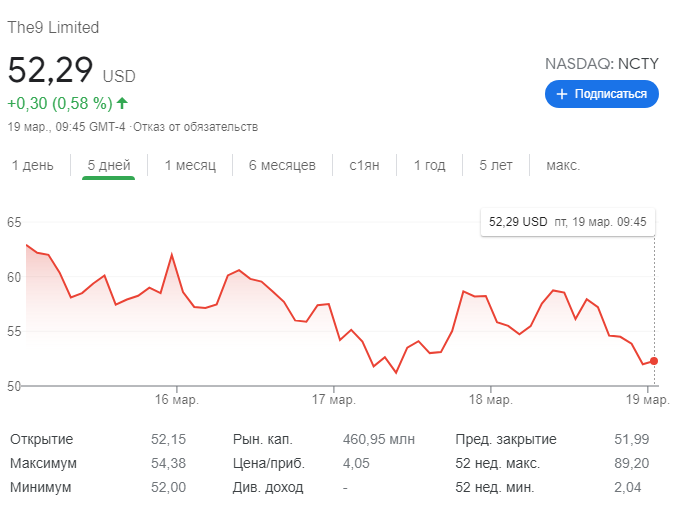Image resolution: width=674 pixels, height=508 pixels.
Task: Click the green up arrow beside the price change
Action: tap(122, 103)
